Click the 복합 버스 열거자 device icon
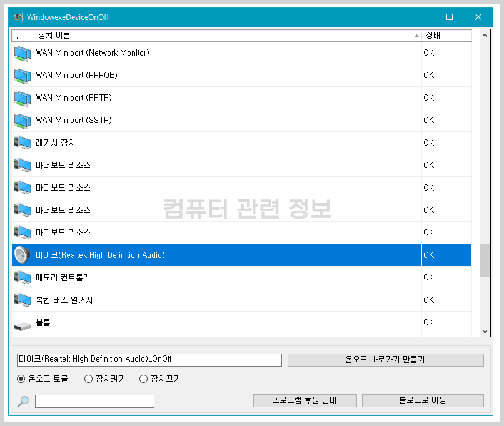 coord(23,300)
